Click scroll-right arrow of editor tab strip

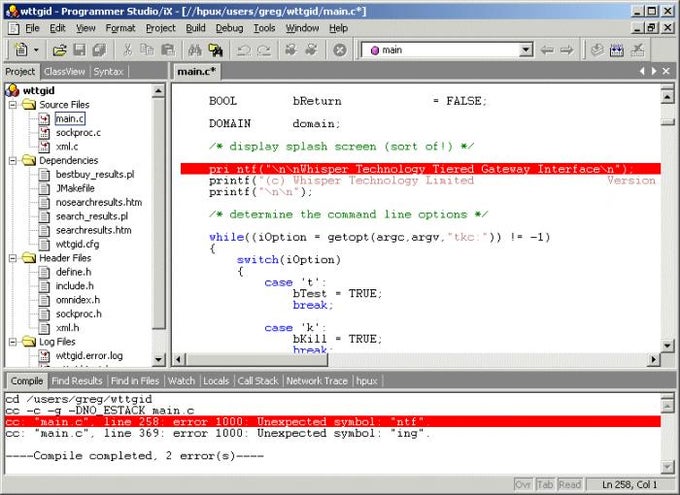[654, 72]
